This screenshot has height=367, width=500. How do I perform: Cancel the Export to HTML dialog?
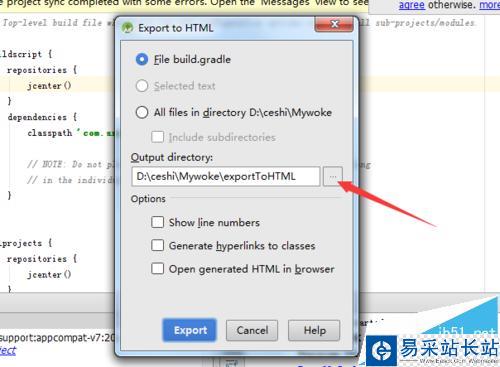coord(252,330)
